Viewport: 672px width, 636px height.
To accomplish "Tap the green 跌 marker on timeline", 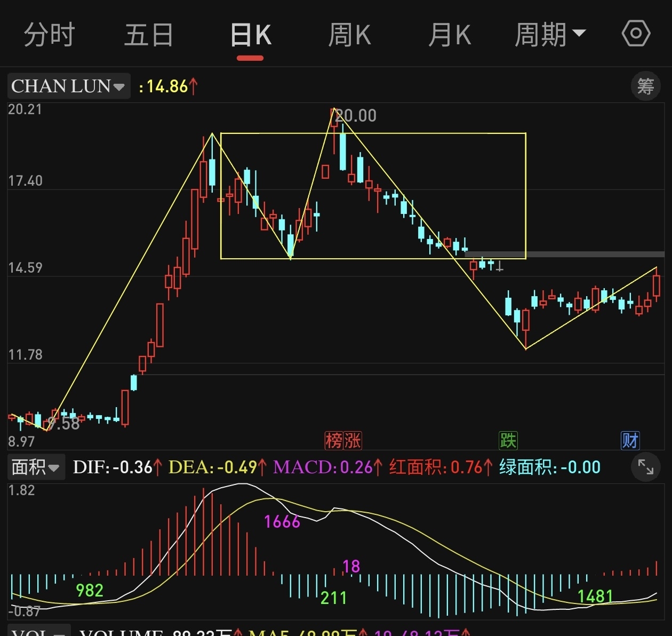I will (508, 441).
